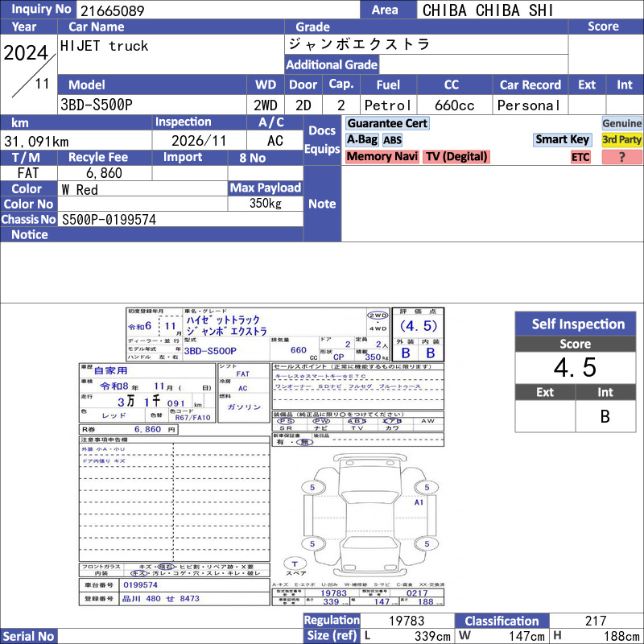Select grade text ジャンボエクストラ
The image size is (644, 644).
point(359,44)
